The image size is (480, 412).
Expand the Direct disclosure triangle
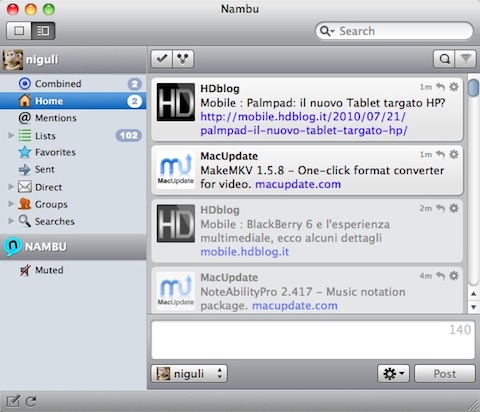pos(11,187)
